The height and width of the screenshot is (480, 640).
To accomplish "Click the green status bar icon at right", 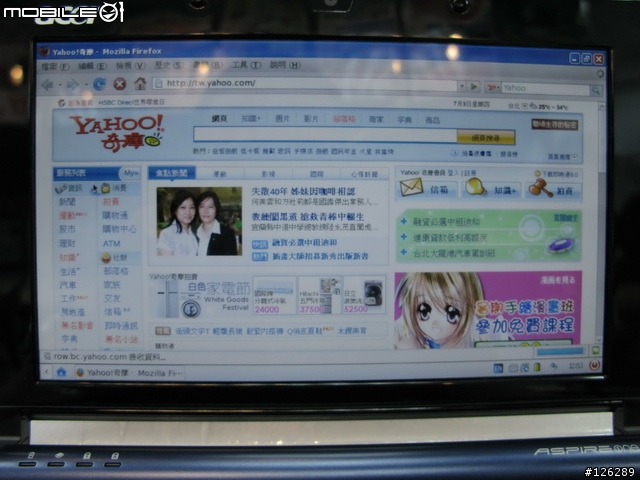I will [x=596, y=350].
